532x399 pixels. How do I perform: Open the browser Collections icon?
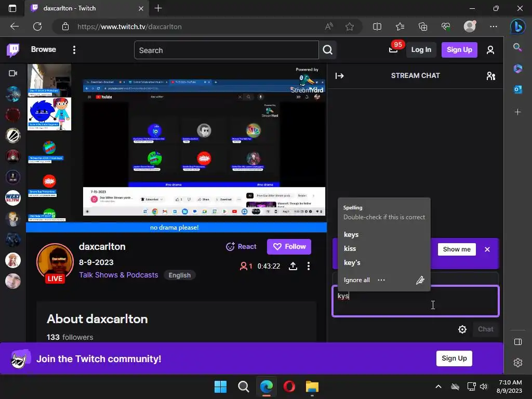tap(423, 26)
